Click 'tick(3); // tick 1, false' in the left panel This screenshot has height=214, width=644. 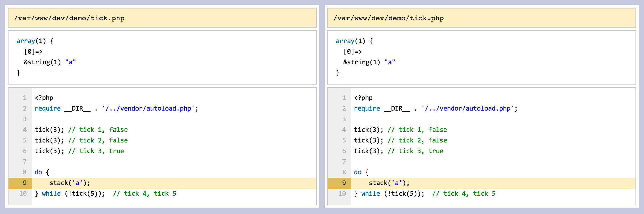81,130
